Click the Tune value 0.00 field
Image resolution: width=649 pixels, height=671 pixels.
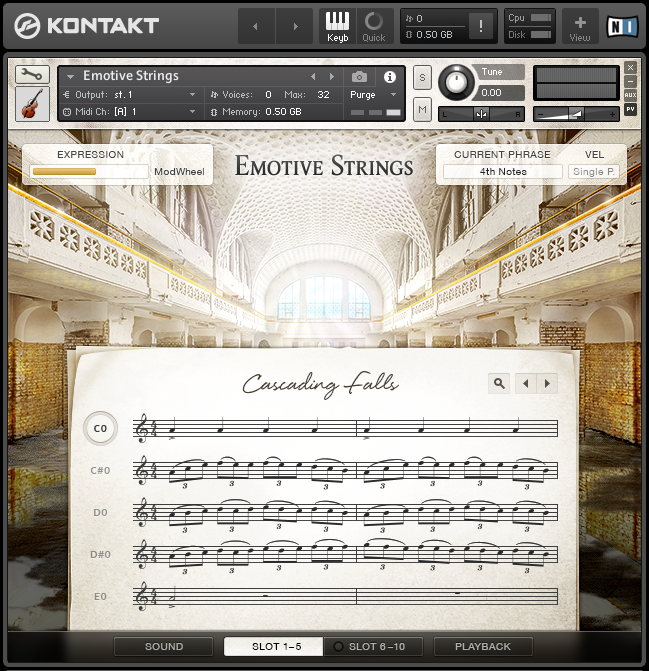tap(498, 92)
